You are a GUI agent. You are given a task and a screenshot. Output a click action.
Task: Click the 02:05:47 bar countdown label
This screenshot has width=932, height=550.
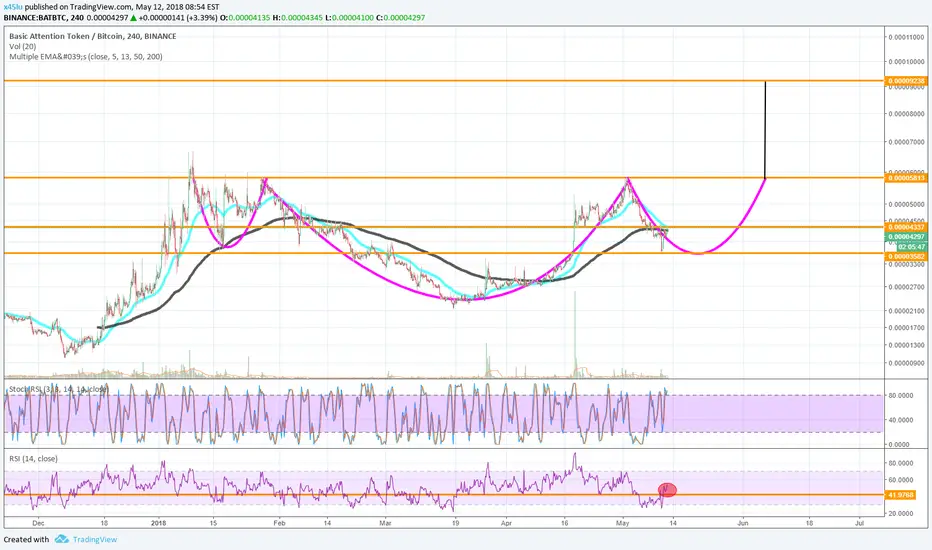tap(911, 246)
